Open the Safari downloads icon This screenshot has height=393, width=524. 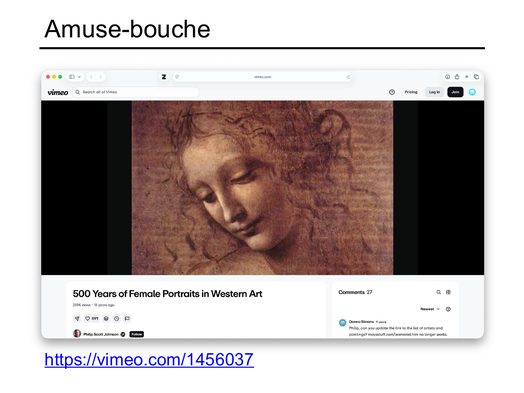pyautogui.click(x=447, y=77)
